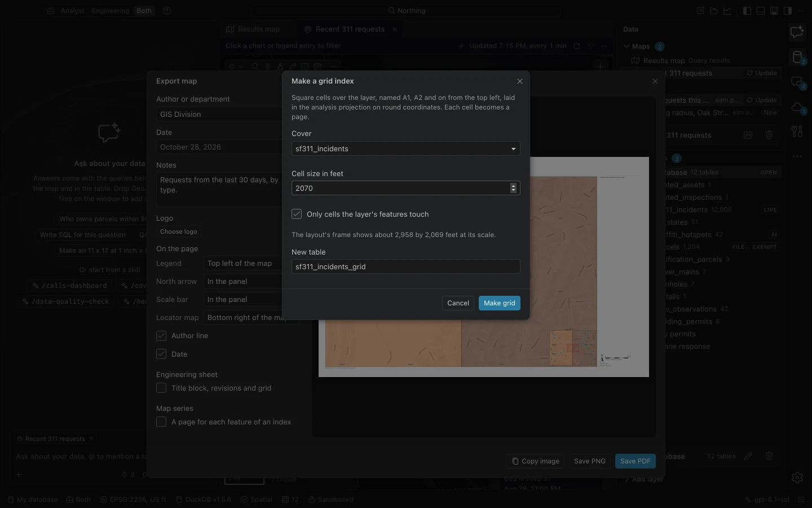812x508 pixels.
Task: Click the Northing search box in the title bar
Action: [x=406, y=11]
